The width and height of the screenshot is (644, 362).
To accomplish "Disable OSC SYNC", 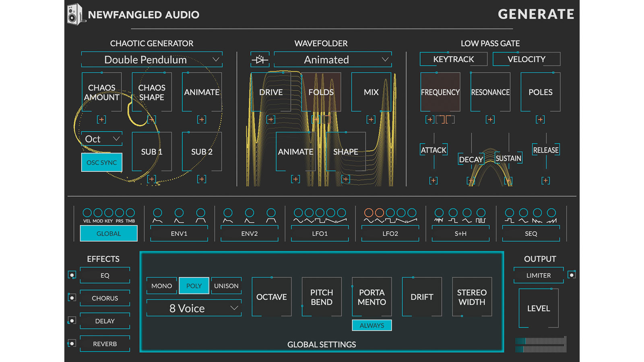I will pyautogui.click(x=101, y=162).
